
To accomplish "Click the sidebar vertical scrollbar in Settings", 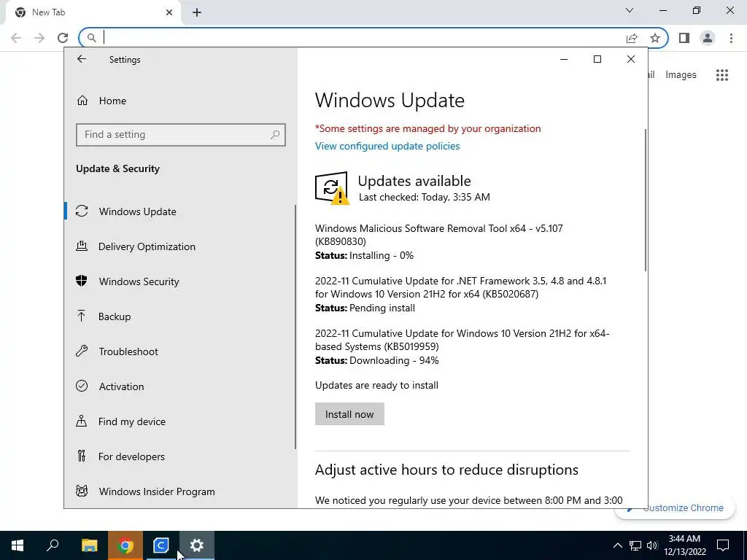I will pyautogui.click(x=295, y=327).
